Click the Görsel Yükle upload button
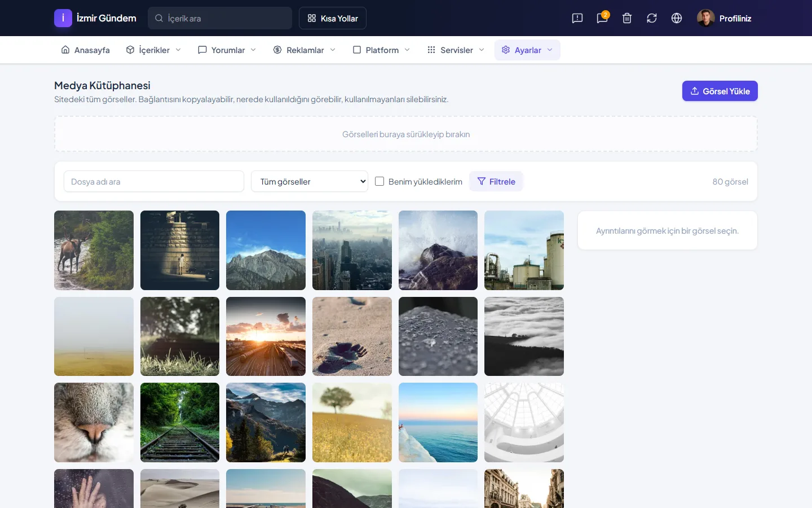 click(x=720, y=91)
